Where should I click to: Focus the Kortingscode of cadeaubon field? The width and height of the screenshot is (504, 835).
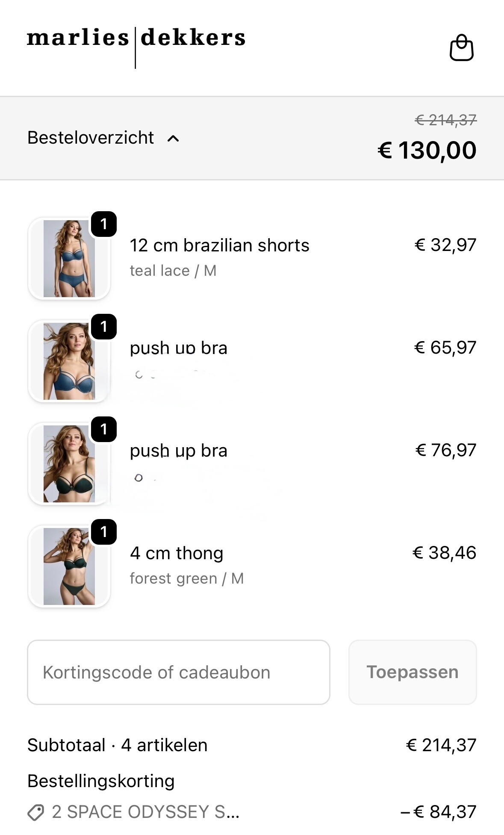(179, 672)
